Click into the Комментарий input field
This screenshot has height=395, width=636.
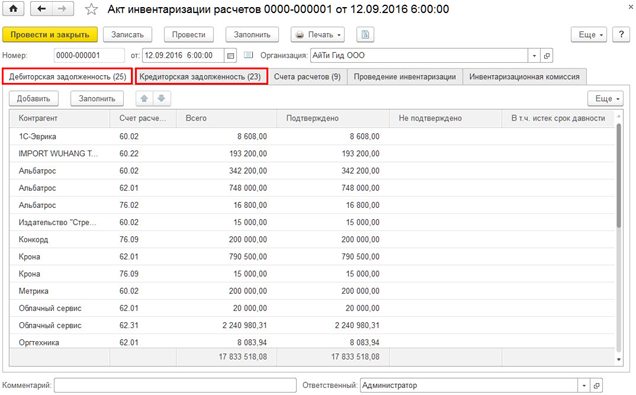[175, 385]
